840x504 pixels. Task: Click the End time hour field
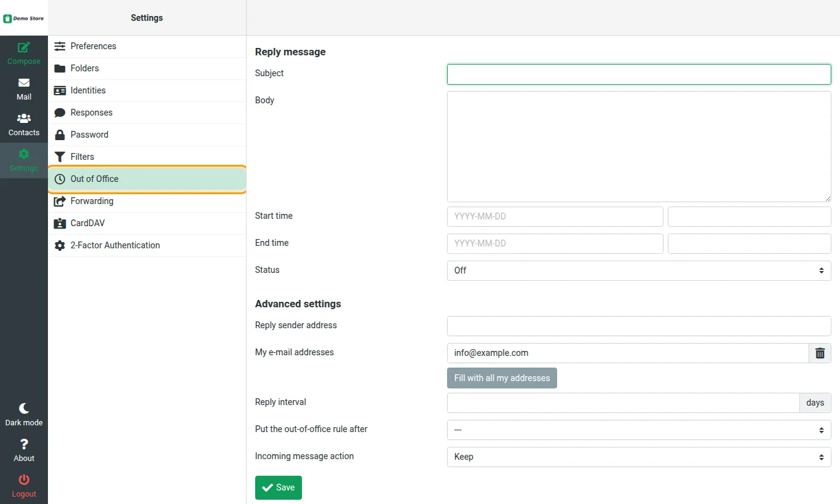[x=750, y=243]
